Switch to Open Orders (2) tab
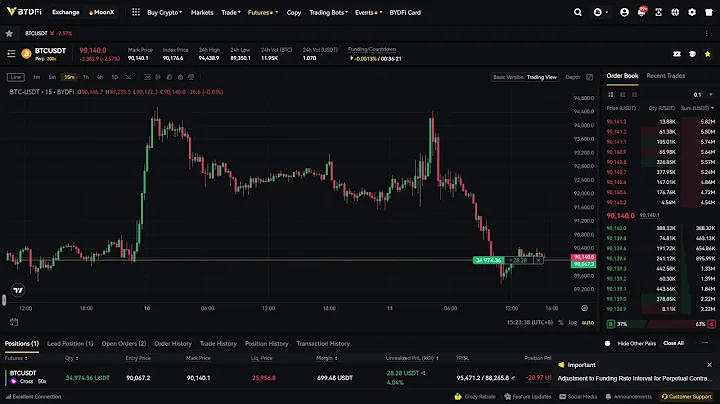The width and height of the screenshot is (720, 404). [124, 343]
